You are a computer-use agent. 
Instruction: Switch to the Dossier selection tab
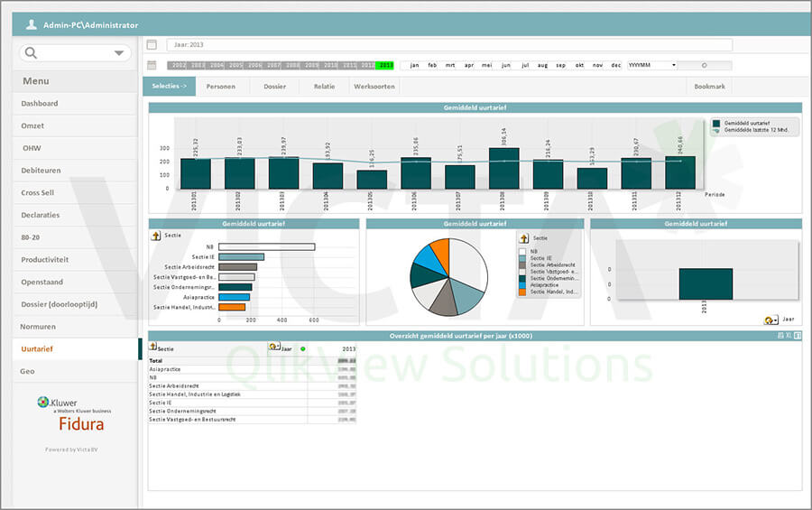(274, 86)
